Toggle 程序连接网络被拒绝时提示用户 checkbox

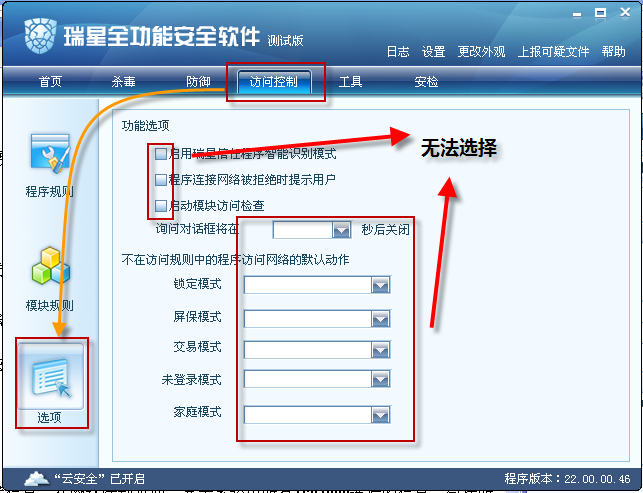tap(161, 180)
